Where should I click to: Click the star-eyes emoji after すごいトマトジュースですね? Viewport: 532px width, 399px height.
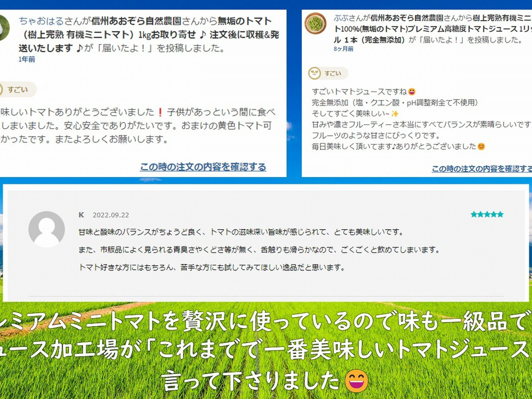click(x=412, y=92)
